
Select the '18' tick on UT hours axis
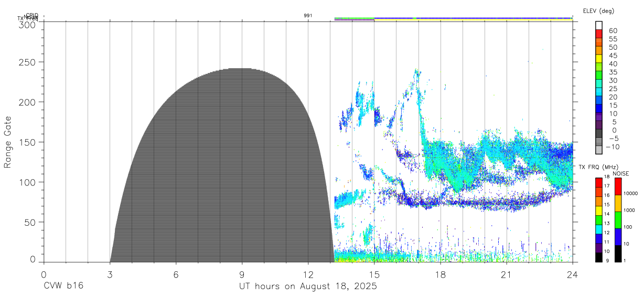coord(441,274)
